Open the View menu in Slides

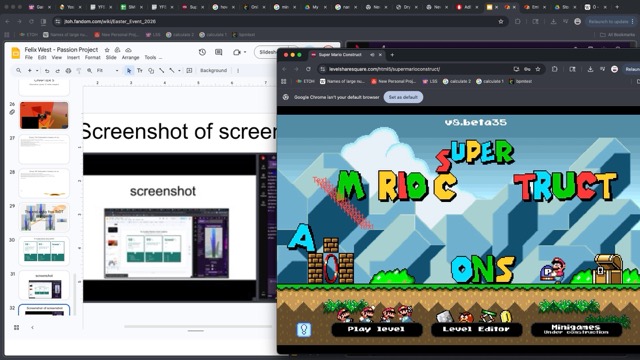point(57,58)
